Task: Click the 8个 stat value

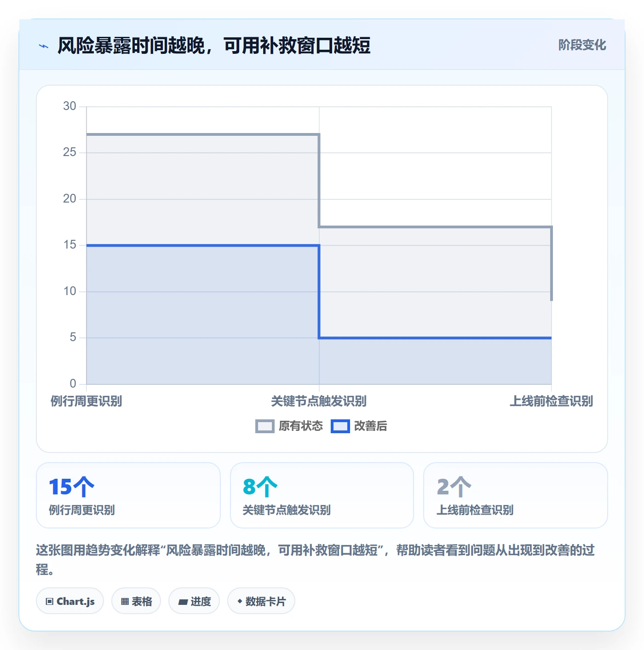Action: click(x=260, y=487)
